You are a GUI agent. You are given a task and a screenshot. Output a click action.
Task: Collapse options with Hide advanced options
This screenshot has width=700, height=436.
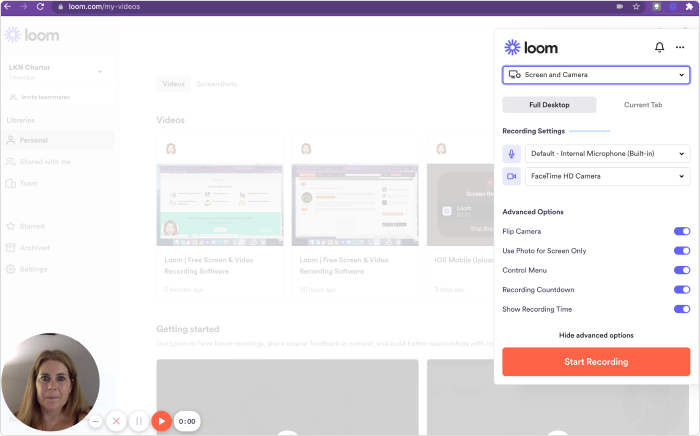pyautogui.click(x=596, y=335)
